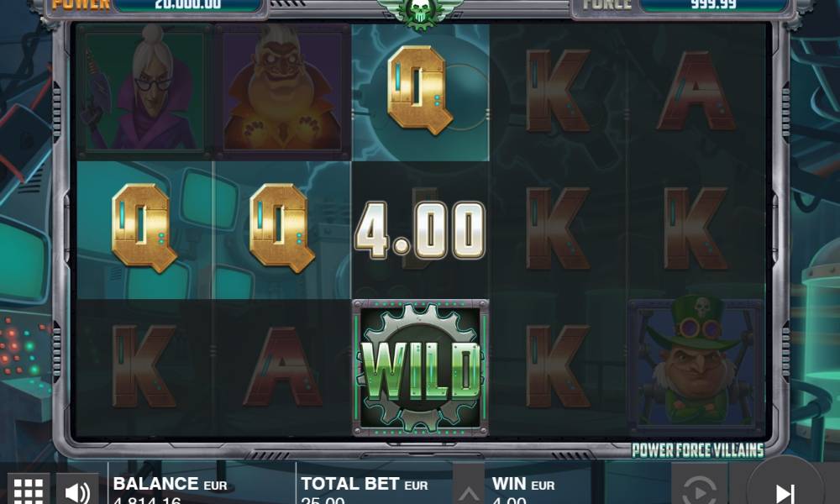Click the Win EUR display

pos(523,491)
